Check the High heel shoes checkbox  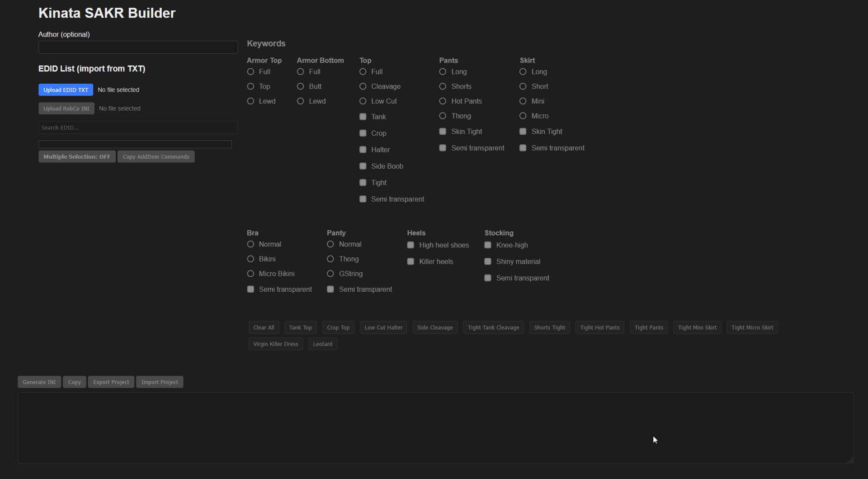coord(410,245)
